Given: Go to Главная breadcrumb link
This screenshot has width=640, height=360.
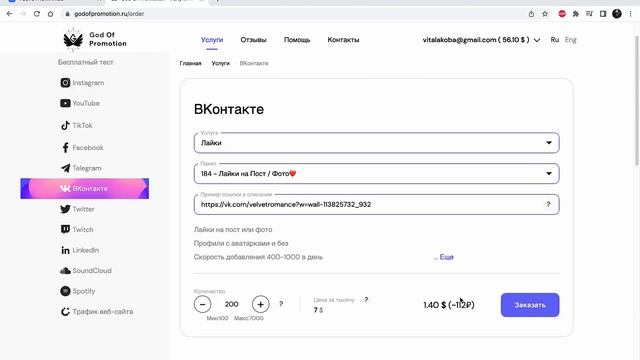Looking at the screenshot, I should point(190,63).
